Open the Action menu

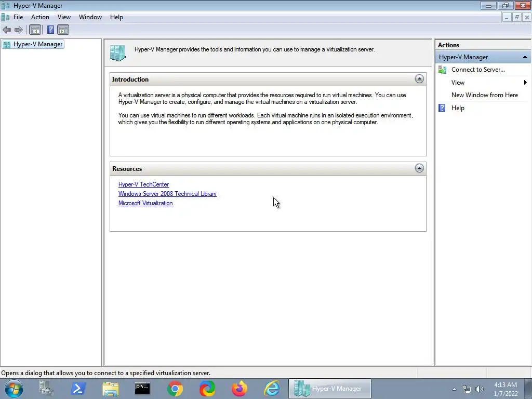coord(40,17)
